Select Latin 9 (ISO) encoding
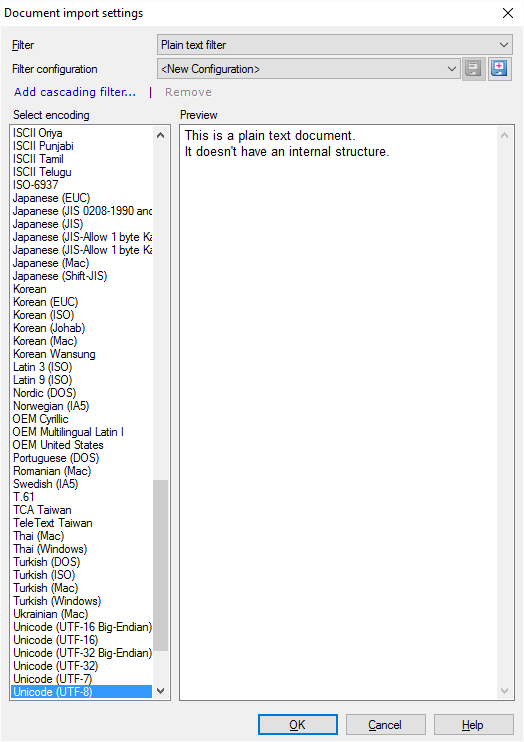 coord(81,380)
